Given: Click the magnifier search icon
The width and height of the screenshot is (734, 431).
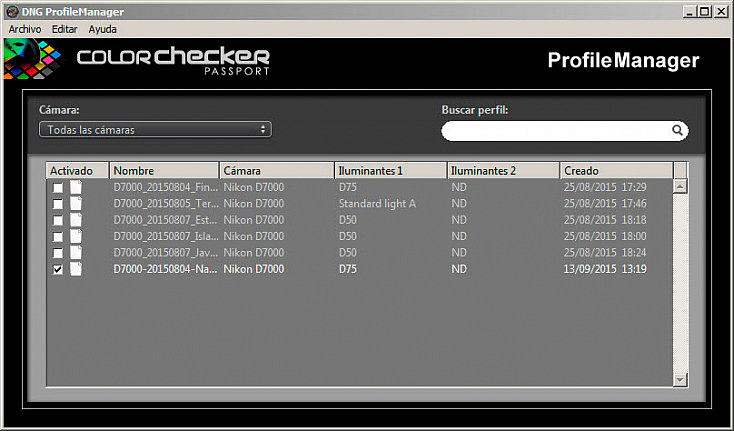Looking at the screenshot, I should tap(677, 130).
